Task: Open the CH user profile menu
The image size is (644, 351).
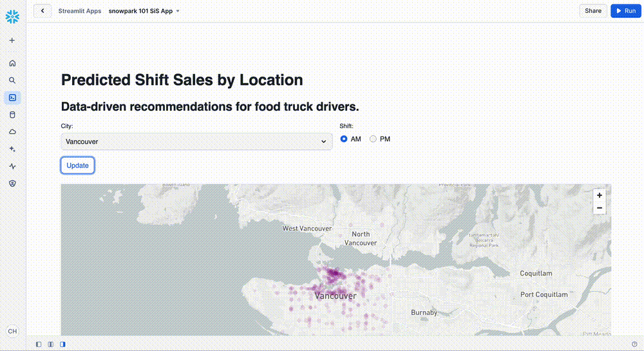Action: coord(12,331)
